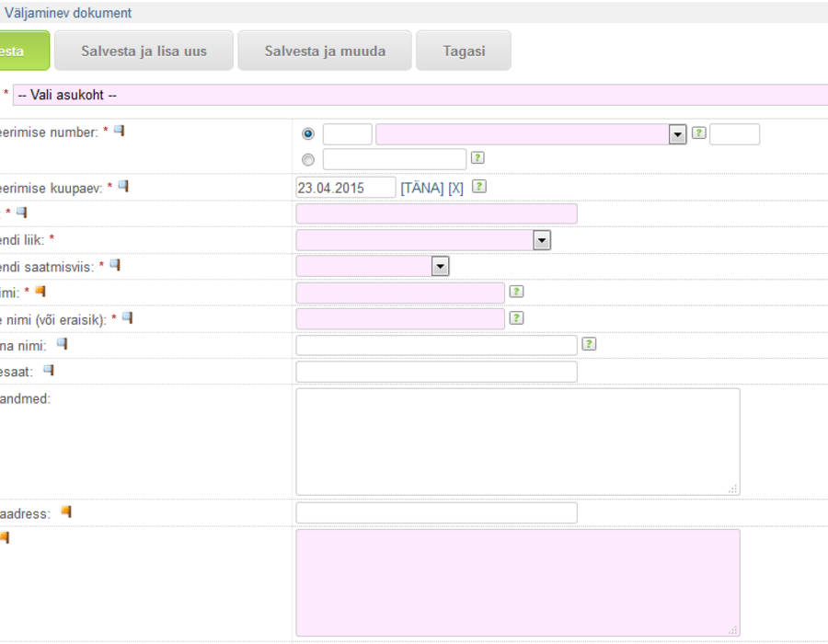
Task: Click the 'Tagasi' button
Action: coord(464,51)
